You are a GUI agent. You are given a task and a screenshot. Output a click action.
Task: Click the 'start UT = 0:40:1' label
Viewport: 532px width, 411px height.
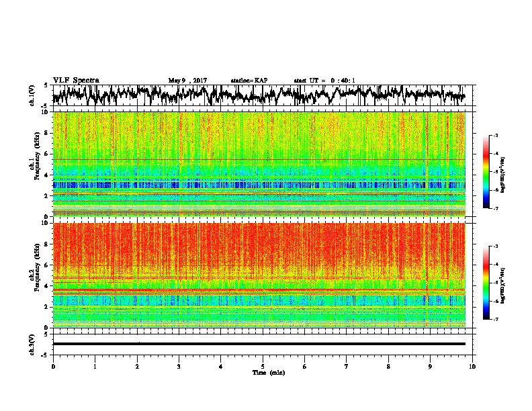(324, 81)
